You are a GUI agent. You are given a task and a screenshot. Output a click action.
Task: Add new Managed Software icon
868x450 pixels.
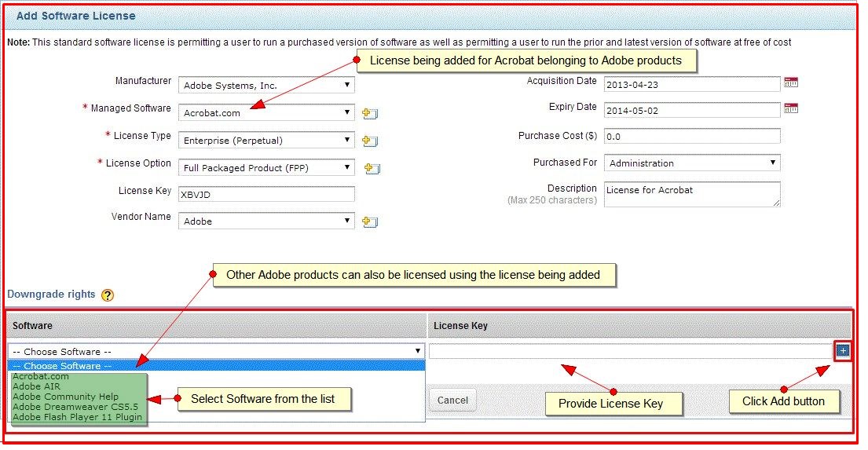click(x=370, y=113)
